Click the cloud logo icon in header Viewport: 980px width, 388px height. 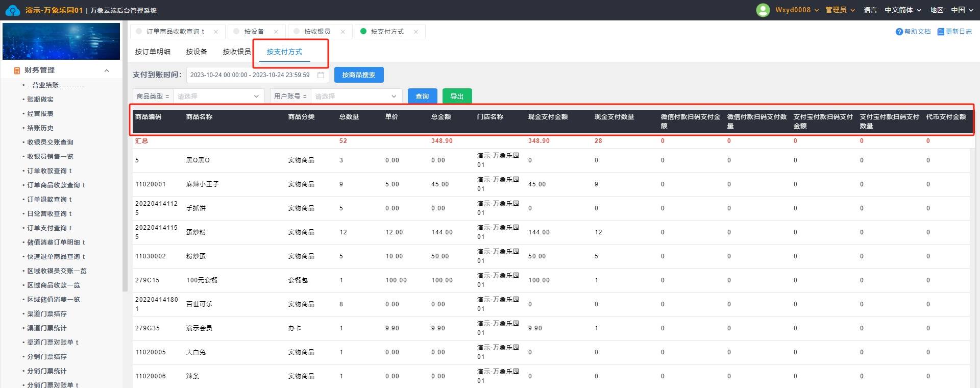click(x=12, y=10)
